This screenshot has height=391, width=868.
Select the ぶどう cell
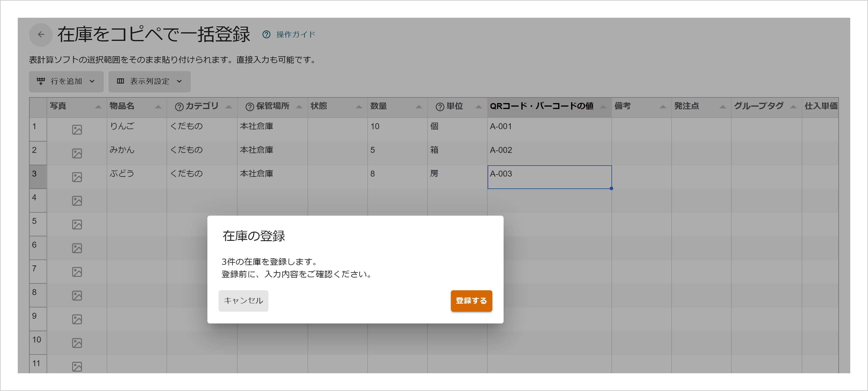click(x=137, y=177)
